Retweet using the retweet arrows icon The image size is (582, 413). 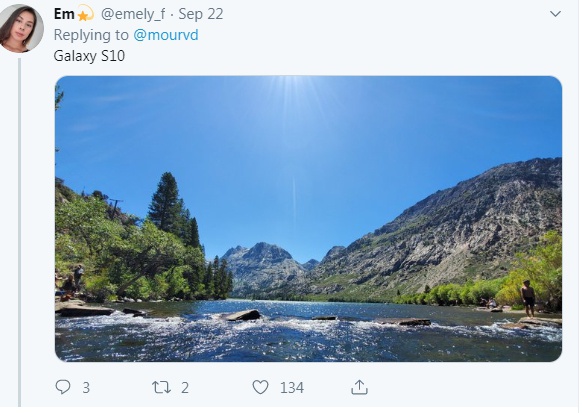(161, 388)
